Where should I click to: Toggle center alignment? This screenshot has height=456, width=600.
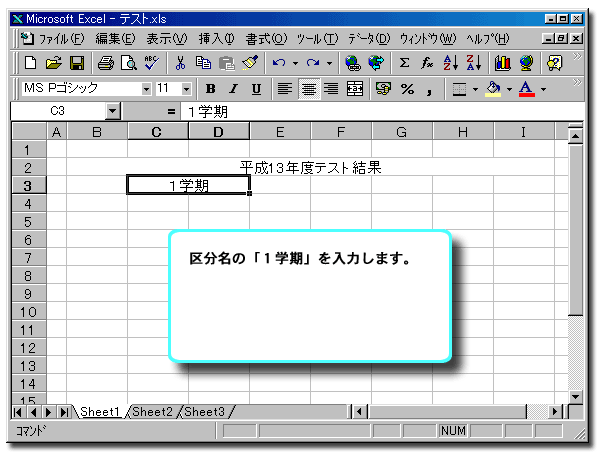click(308, 89)
